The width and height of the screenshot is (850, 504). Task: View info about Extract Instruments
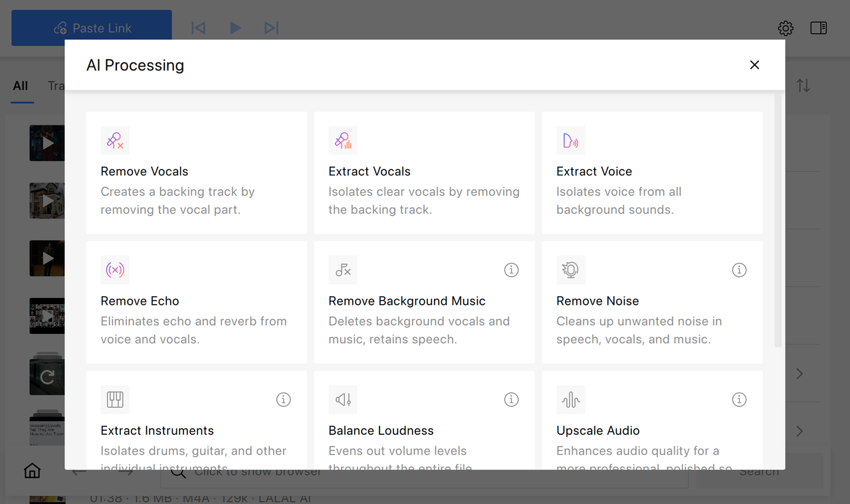(283, 400)
